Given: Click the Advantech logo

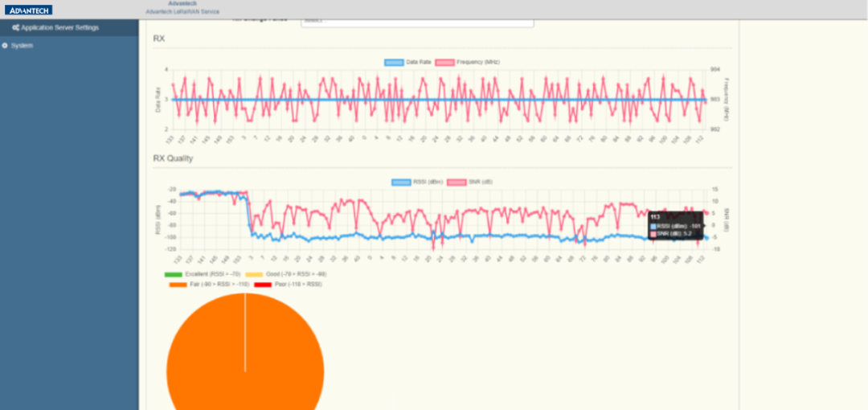Looking at the screenshot, I should pyautogui.click(x=28, y=10).
